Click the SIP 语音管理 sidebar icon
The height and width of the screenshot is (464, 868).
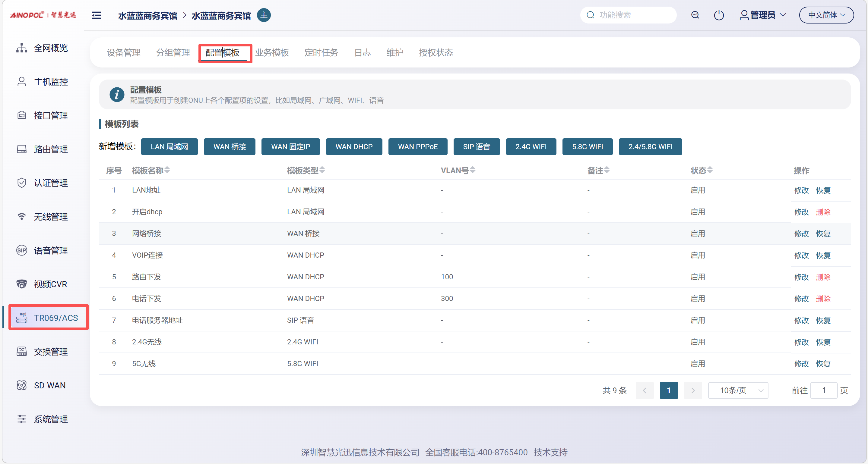(22, 250)
